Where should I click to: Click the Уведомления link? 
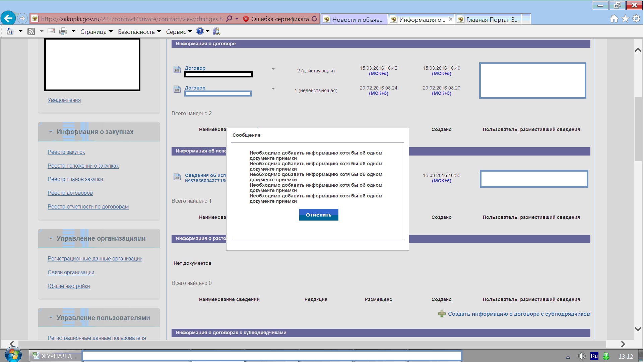(x=64, y=100)
